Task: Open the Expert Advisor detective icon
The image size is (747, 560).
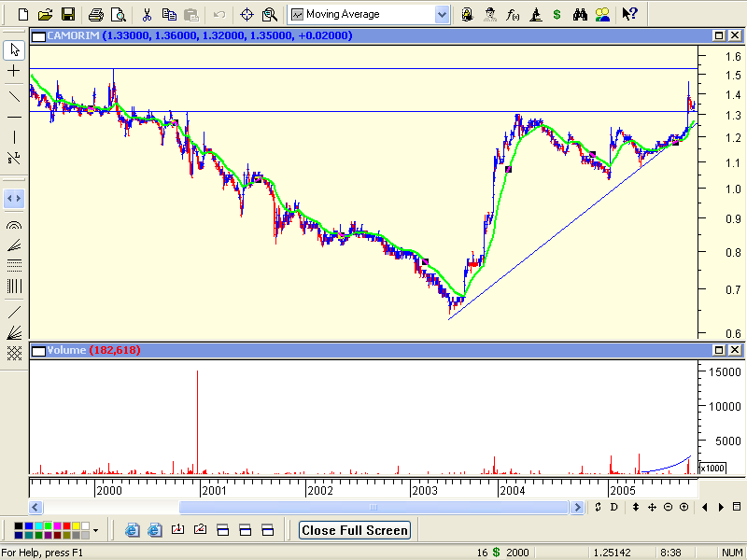Action: (x=489, y=15)
